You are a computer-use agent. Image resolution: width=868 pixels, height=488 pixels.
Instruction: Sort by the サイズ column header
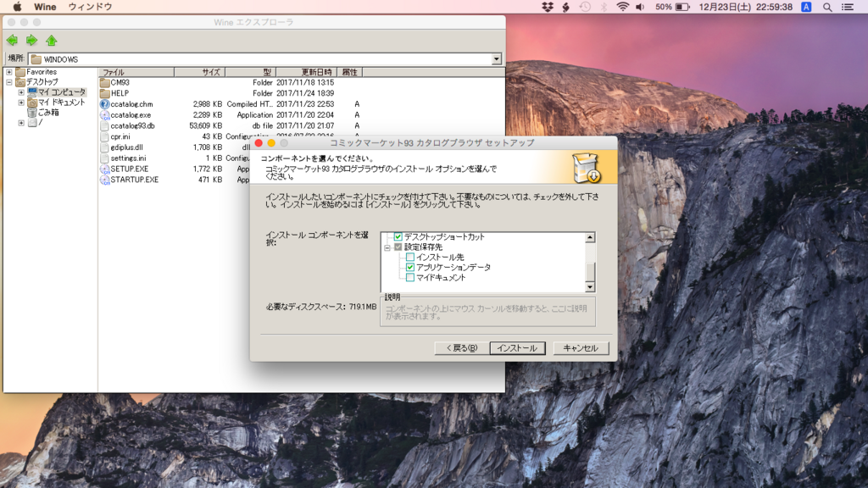pos(199,72)
